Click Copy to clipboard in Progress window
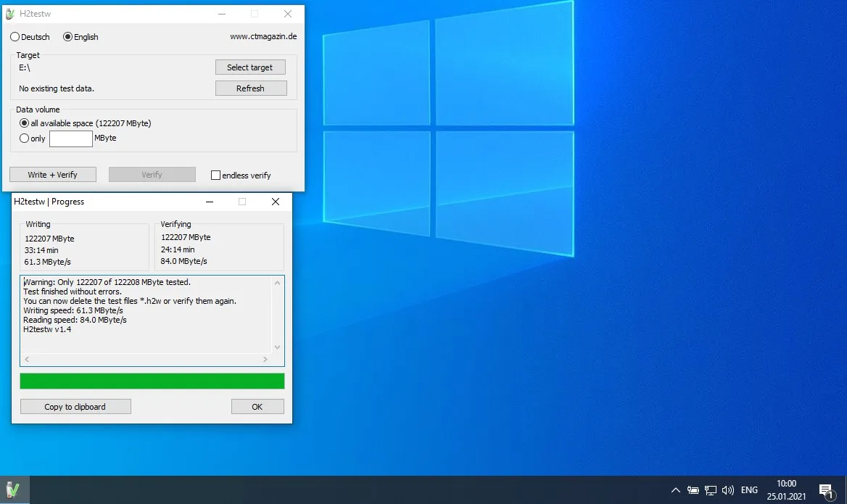847x504 pixels. click(75, 407)
